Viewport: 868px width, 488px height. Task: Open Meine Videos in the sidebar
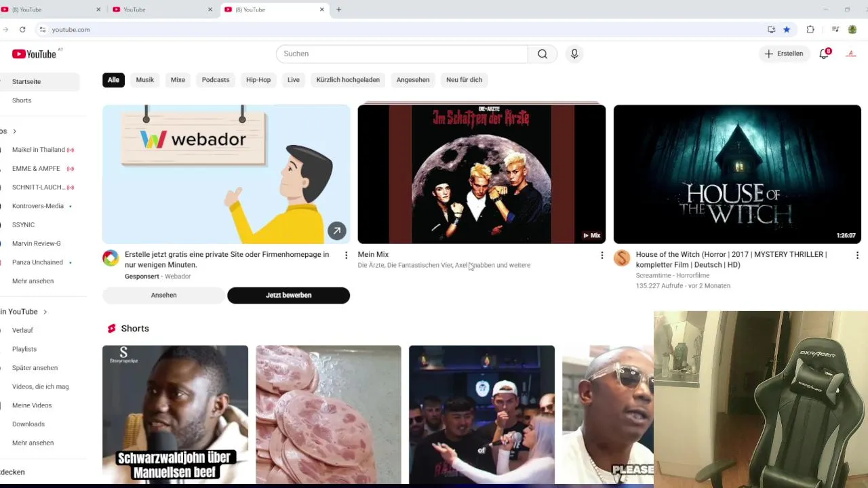[39, 405]
